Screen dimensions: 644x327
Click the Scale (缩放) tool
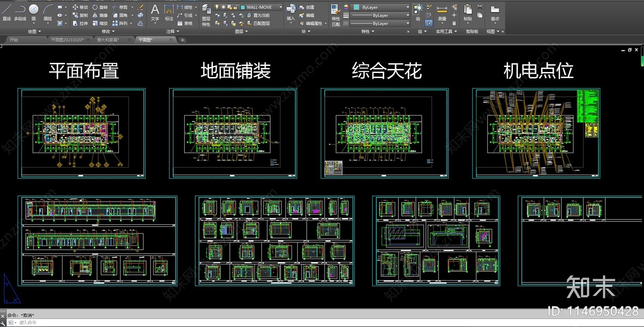click(100, 23)
